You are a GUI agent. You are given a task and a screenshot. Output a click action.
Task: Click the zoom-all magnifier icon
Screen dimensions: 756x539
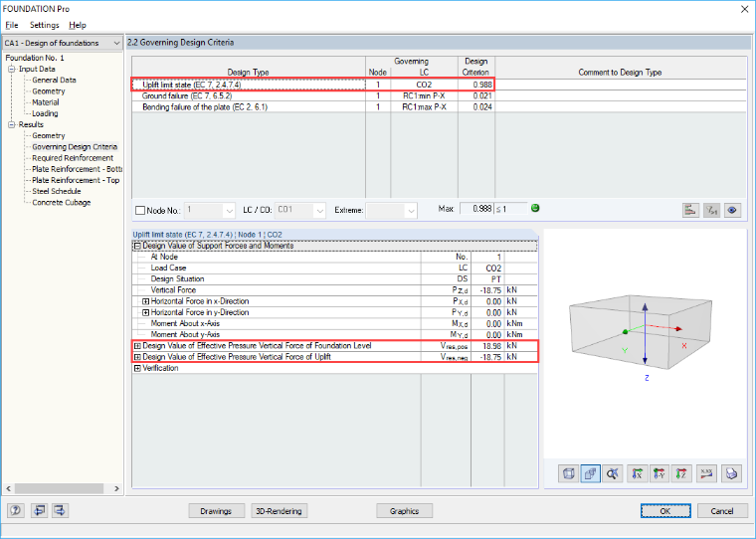[x=613, y=474]
